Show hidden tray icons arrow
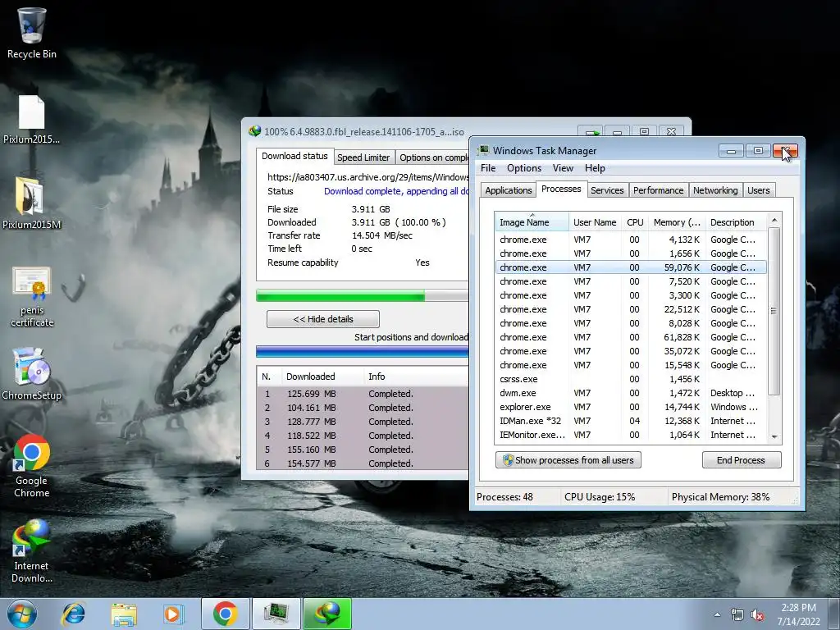 tap(717, 614)
